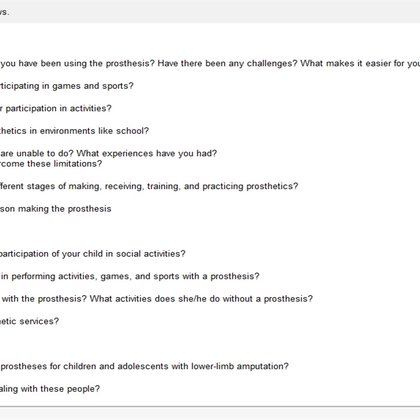Click the line about making, receiving, training stages
Viewport: 420px width, 420px height.
tap(149, 186)
